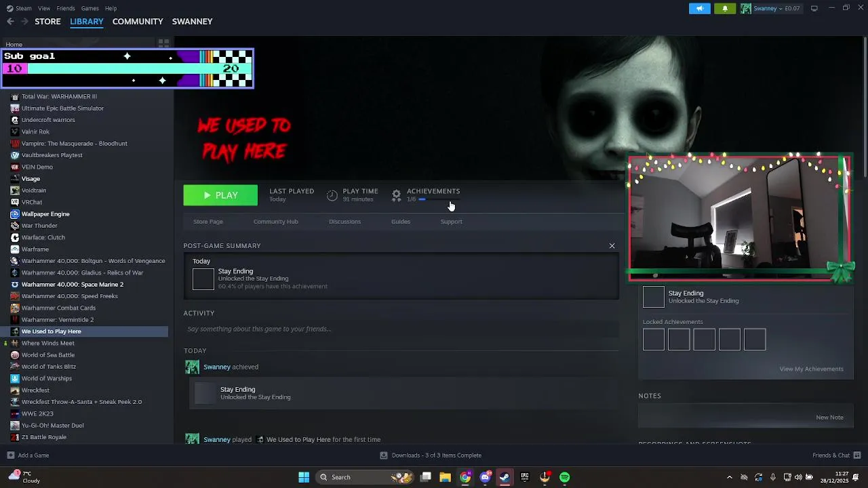Select Warframe in the game list
The width and height of the screenshot is (868, 488).
(35, 249)
